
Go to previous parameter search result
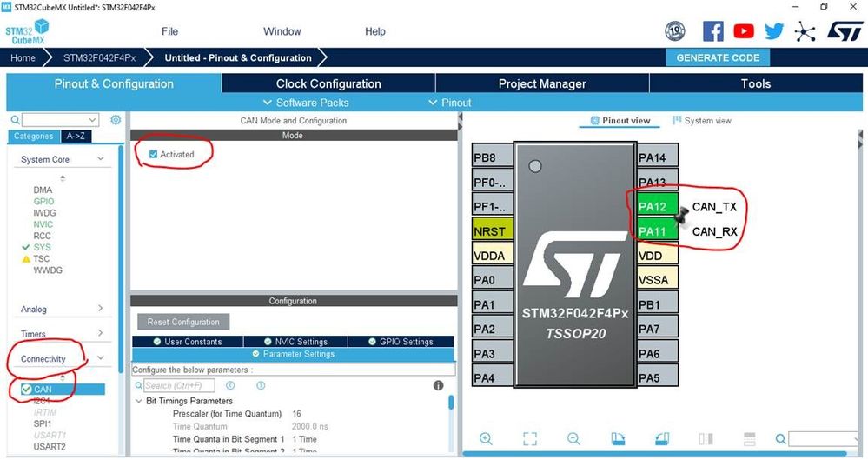tap(230, 385)
